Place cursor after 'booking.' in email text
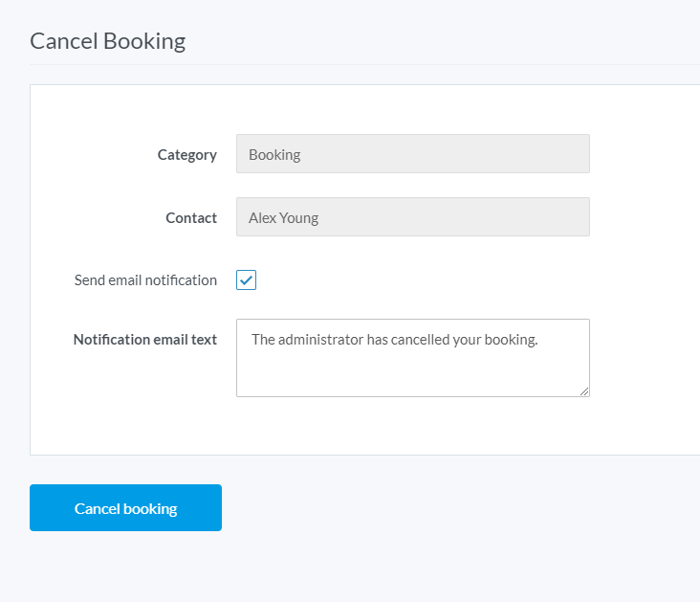The image size is (700, 602). coord(541,339)
